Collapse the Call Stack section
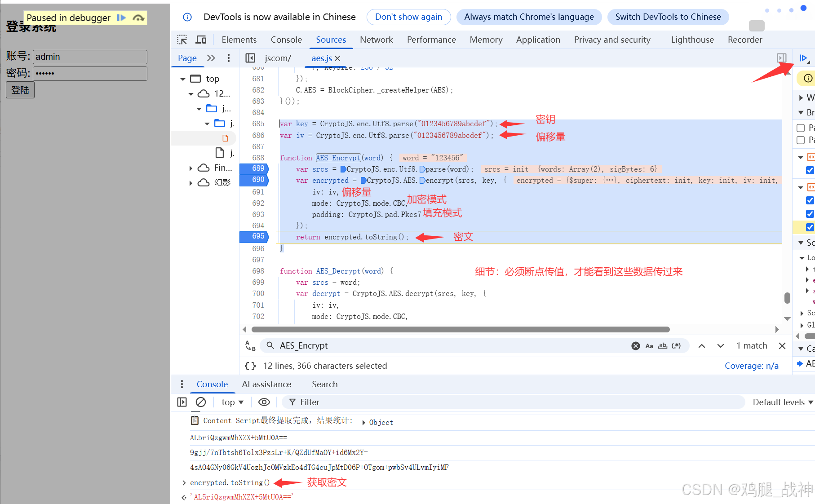This screenshot has width=815, height=504. [801, 349]
